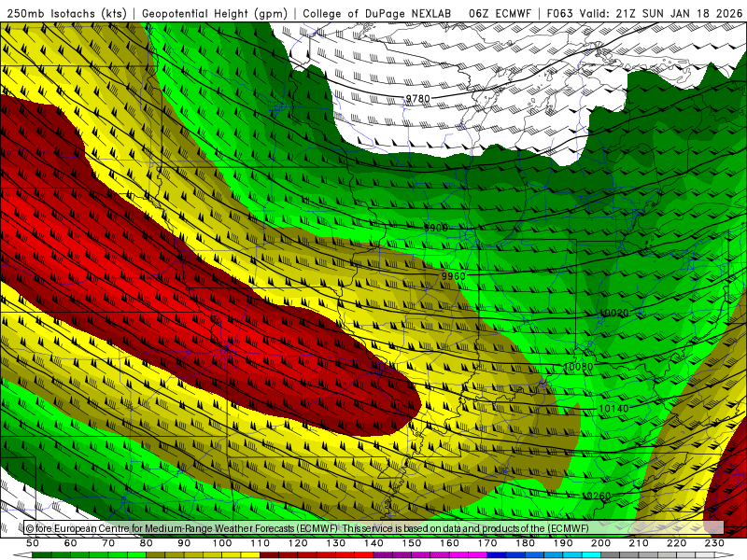Screen dimensions: 747x560
Task: Click the 190 value on color scale
Action: coord(563,543)
